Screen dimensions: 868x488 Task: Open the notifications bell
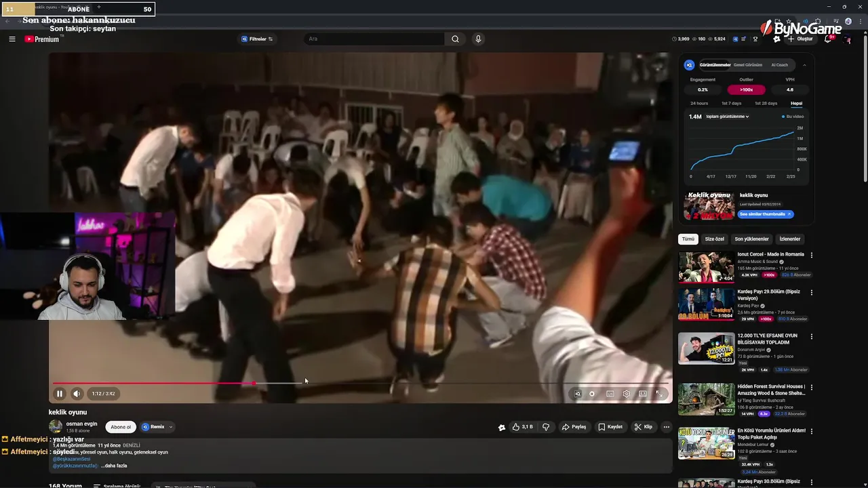coord(829,39)
